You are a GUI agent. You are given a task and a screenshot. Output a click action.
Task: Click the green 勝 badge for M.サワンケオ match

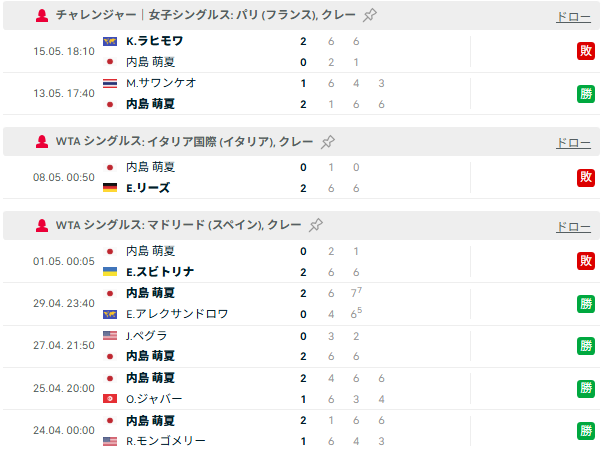click(x=586, y=93)
